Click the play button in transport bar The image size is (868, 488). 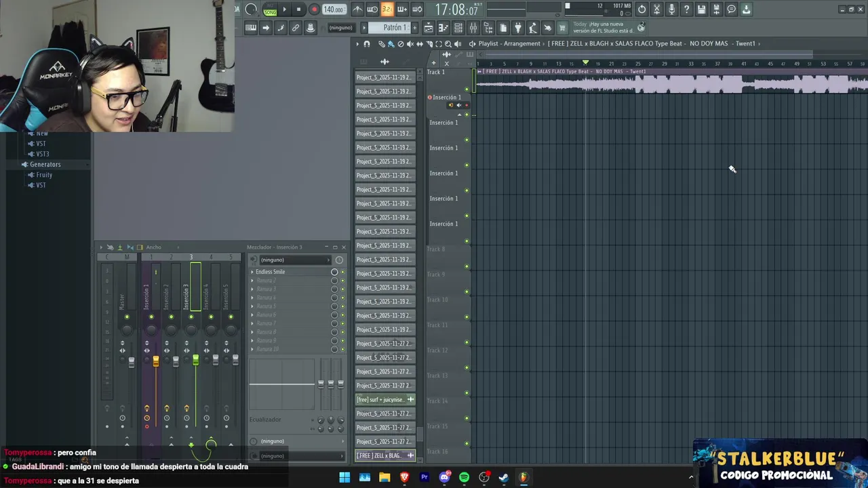(x=284, y=9)
